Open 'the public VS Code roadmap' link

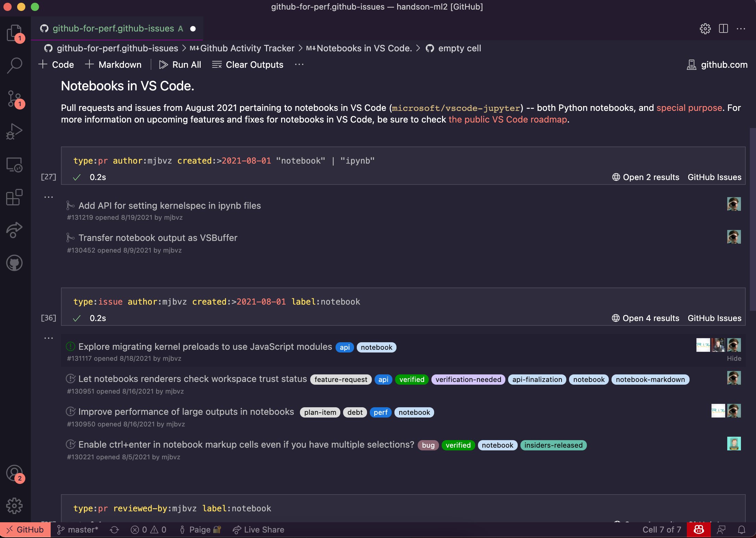pos(508,119)
